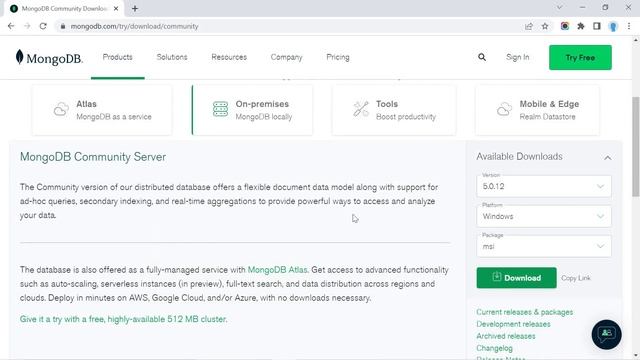Open the Chrome profile avatar

(x=613, y=27)
